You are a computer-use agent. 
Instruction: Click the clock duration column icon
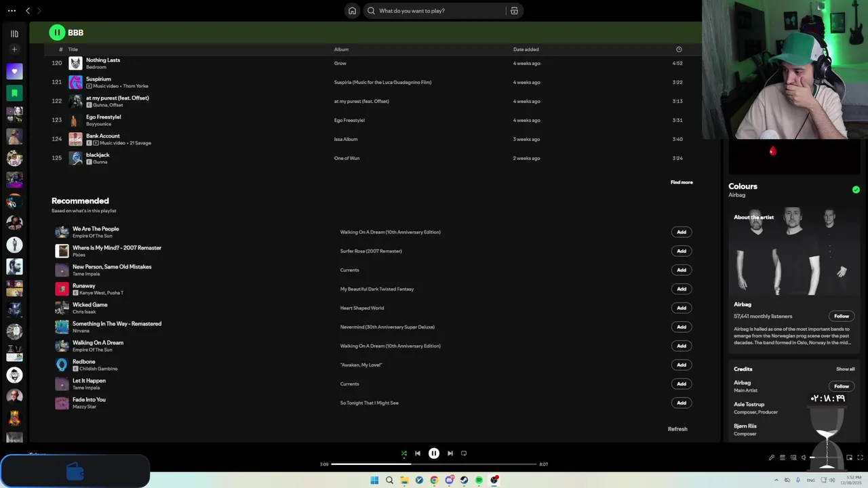(679, 49)
